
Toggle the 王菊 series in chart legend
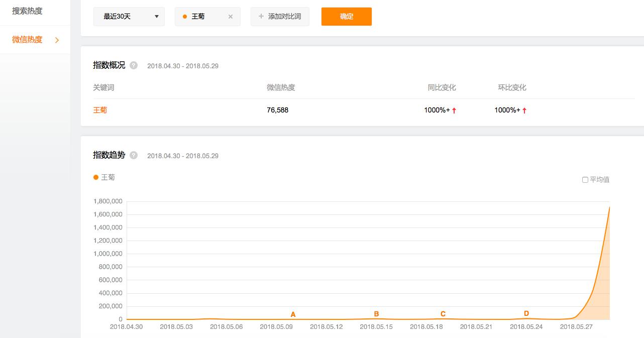tap(104, 177)
